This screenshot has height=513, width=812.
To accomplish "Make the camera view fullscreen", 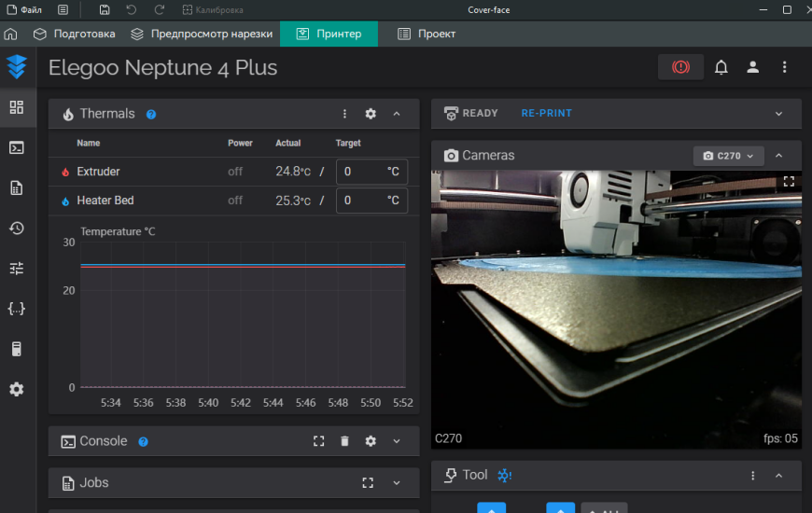I will (789, 182).
